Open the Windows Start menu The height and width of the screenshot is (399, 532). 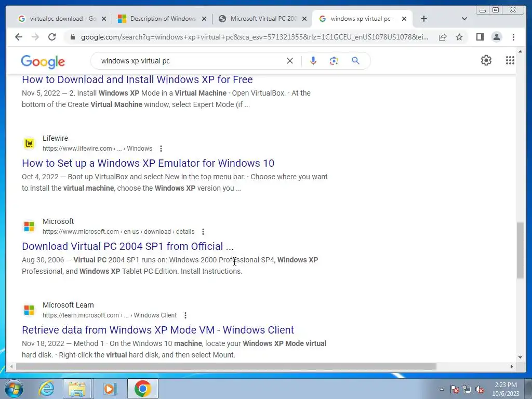point(14,389)
